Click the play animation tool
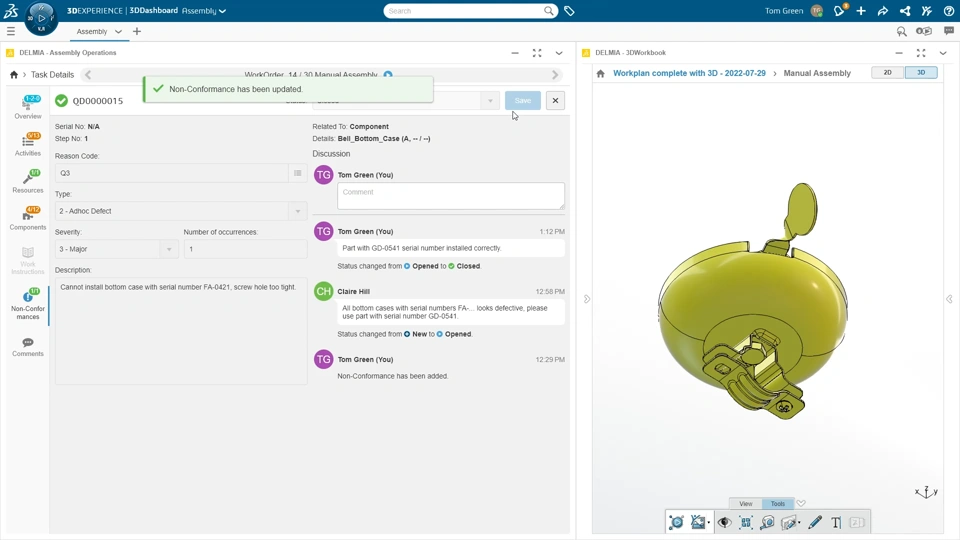This screenshot has height=540, width=960. pos(677,522)
